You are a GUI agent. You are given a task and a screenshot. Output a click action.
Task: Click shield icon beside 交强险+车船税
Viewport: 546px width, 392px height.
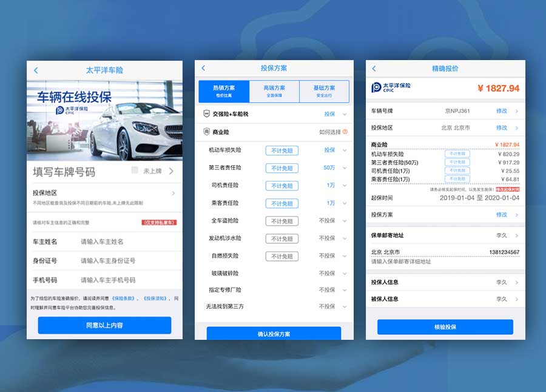point(207,114)
